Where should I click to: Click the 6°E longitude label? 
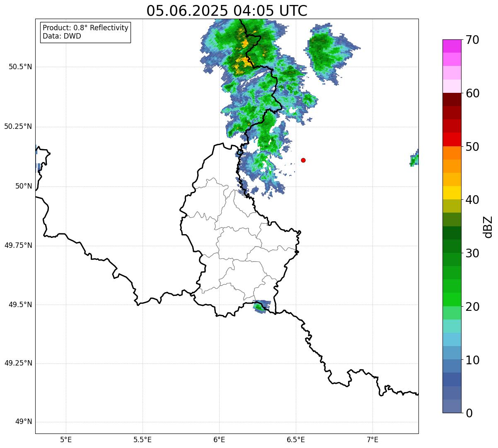pyautogui.click(x=219, y=440)
